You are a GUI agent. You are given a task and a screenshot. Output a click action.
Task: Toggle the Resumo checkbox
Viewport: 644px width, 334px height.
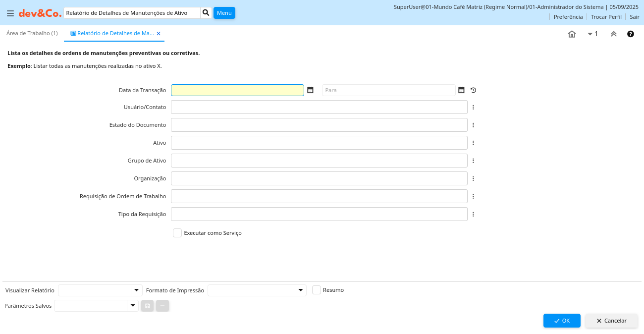(x=317, y=290)
